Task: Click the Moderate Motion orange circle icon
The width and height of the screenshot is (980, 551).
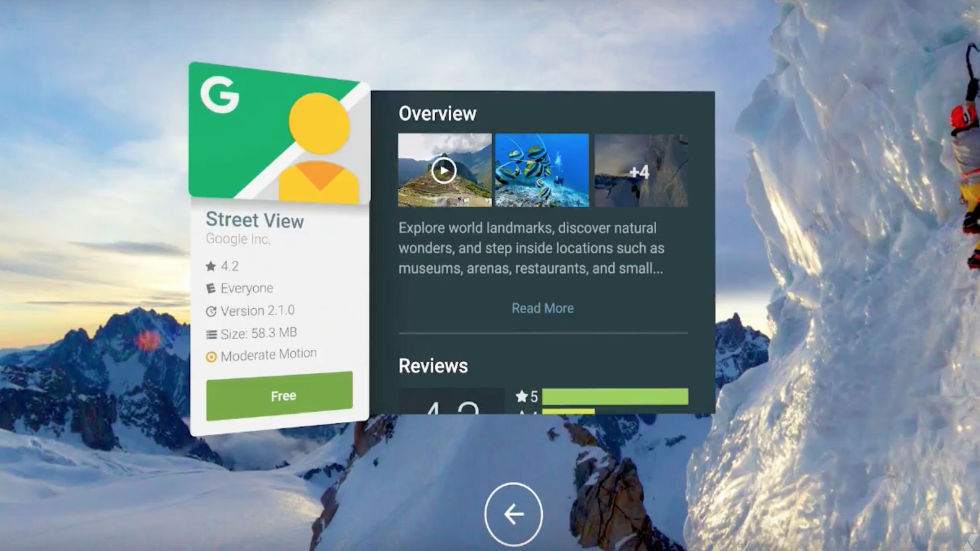Action: pos(211,357)
